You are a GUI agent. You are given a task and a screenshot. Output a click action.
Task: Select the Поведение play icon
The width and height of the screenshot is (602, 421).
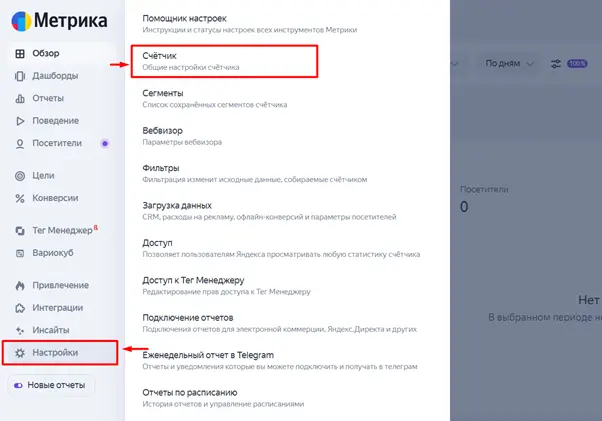pyautogui.click(x=20, y=121)
